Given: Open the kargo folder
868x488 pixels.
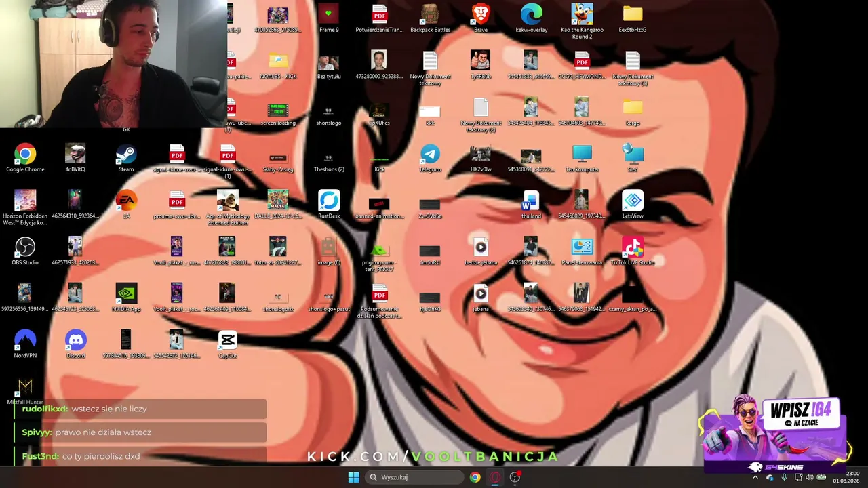Looking at the screenshot, I should click(x=633, y=113).
